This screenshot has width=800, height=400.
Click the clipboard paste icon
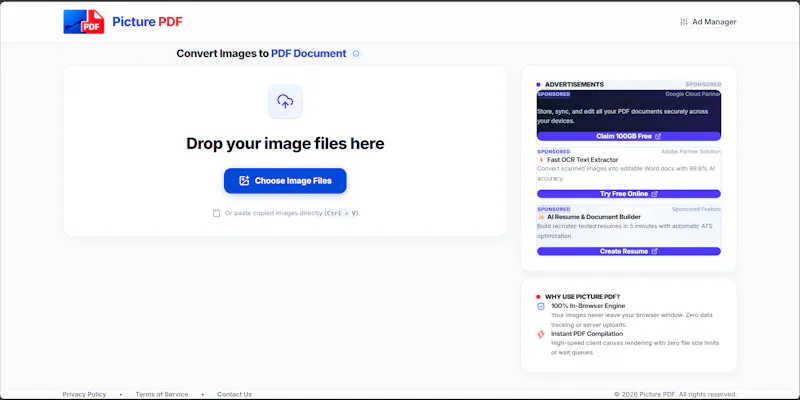216,213
